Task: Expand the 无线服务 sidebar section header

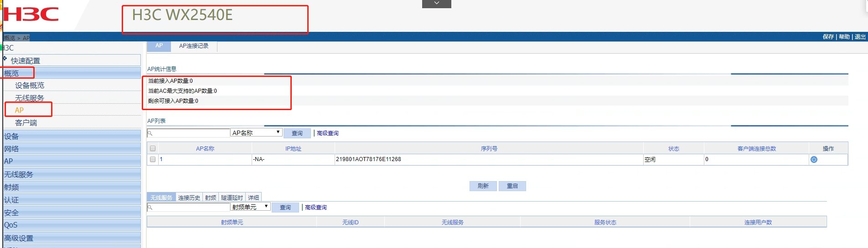Action: coord(72,174)
